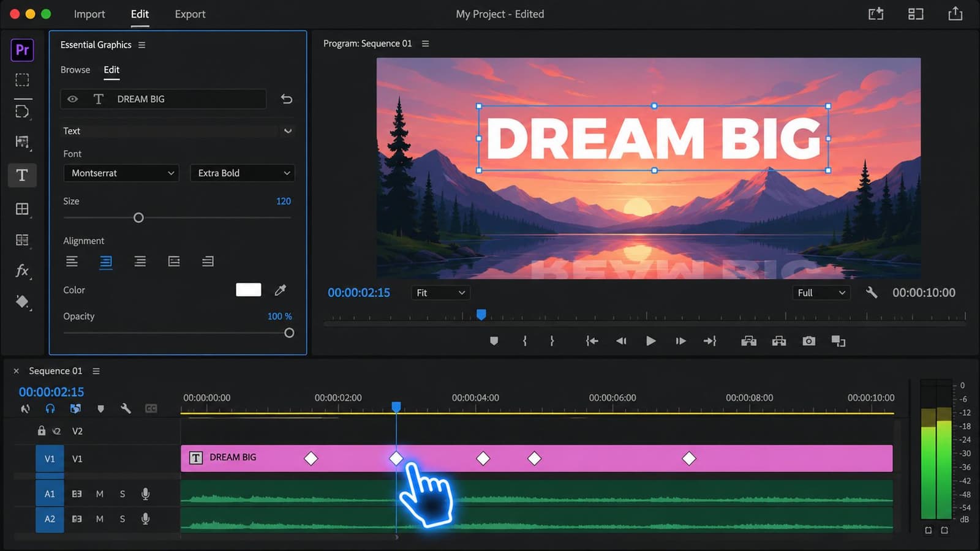The width and height of the screenshot is (980, 551).
Task: Click the Extract button
Action: [x=779, y=341]
